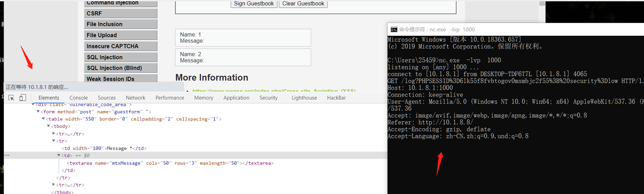Click the More Information heading
The image size is (644, 194).
[x=212, y=78]
